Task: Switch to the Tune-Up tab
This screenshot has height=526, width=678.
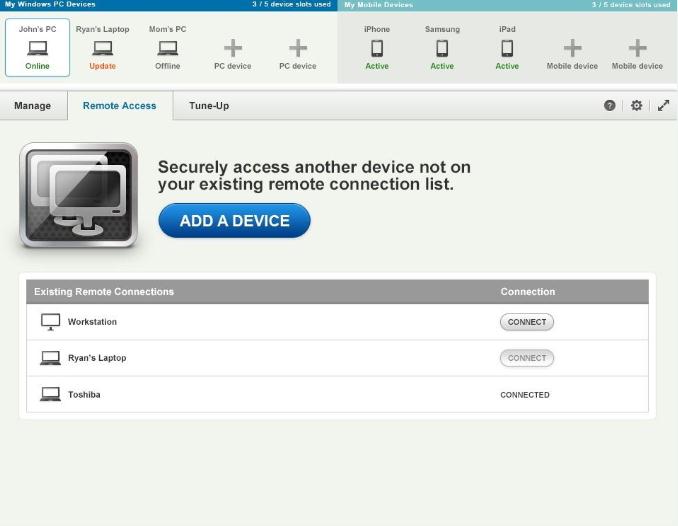Action: coord(209,106)
